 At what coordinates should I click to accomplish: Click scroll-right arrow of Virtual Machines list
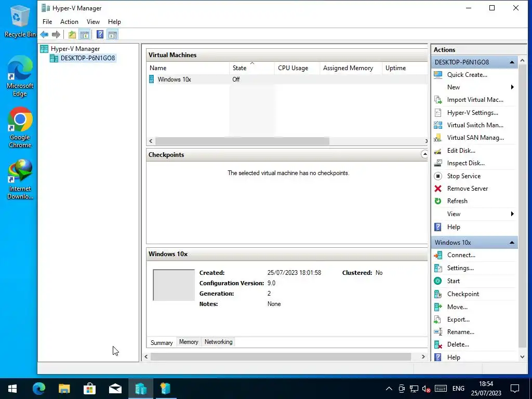(x=426, y=141)
